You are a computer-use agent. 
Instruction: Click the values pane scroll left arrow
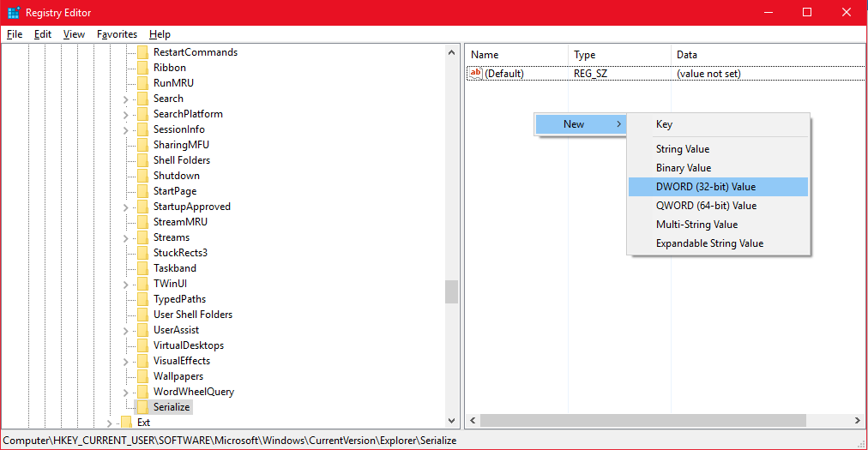coord(473,421)
